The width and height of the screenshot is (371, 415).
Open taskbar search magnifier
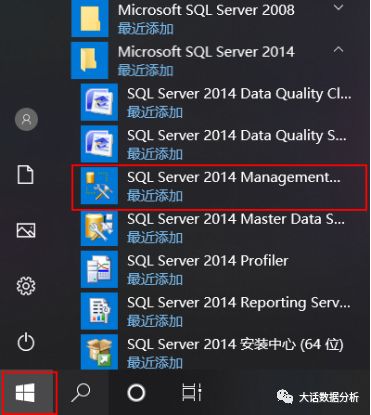pos(81,392)
